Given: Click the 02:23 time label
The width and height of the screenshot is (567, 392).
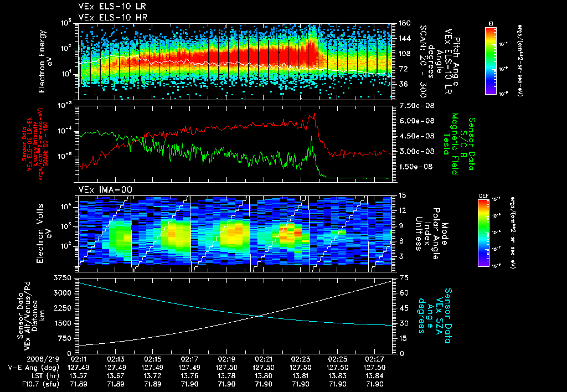Looking at the screenshot, I should 301,359.
